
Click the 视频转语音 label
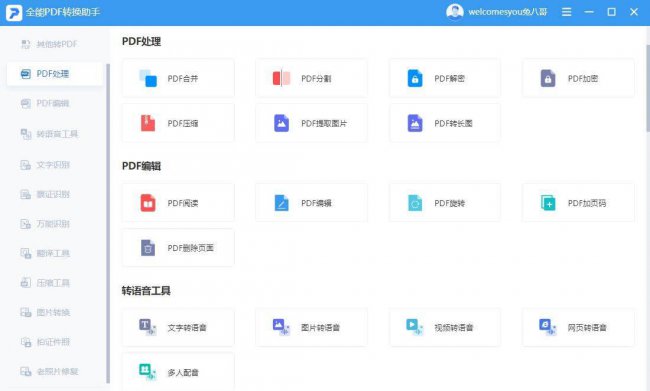point(454,328)
